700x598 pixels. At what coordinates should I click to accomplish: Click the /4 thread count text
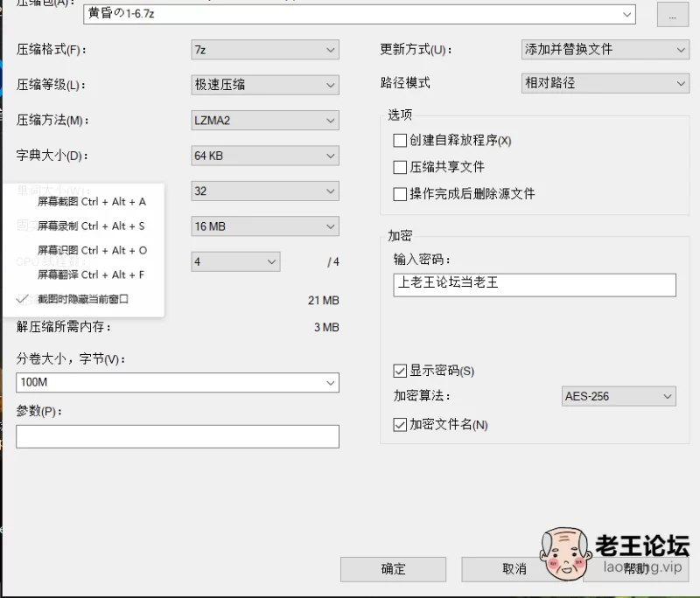point(333,262)
